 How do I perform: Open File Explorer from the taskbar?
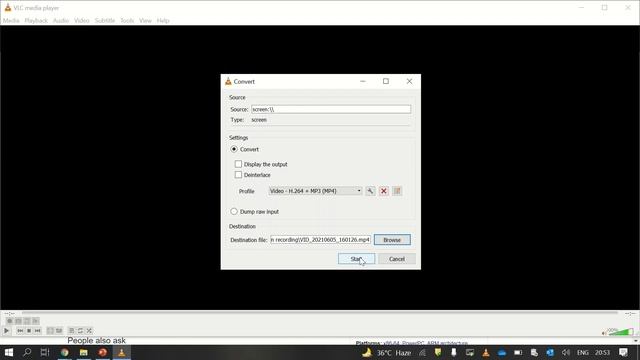coord(84,352)
